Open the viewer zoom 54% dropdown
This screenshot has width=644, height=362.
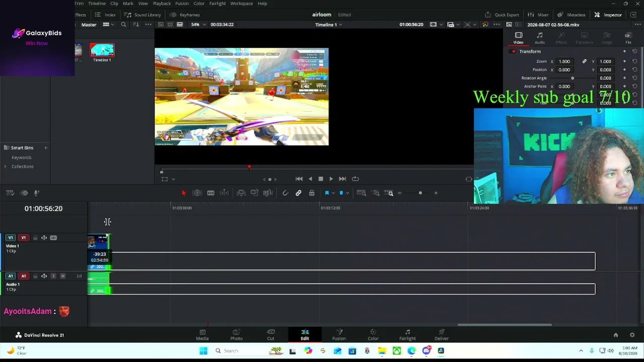[x=198, y=25]
